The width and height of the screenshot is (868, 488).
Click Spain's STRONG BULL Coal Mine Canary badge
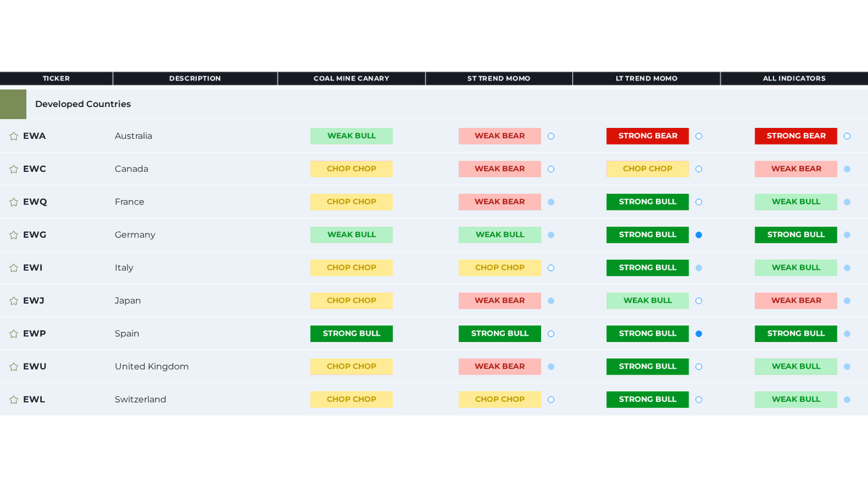352,333
